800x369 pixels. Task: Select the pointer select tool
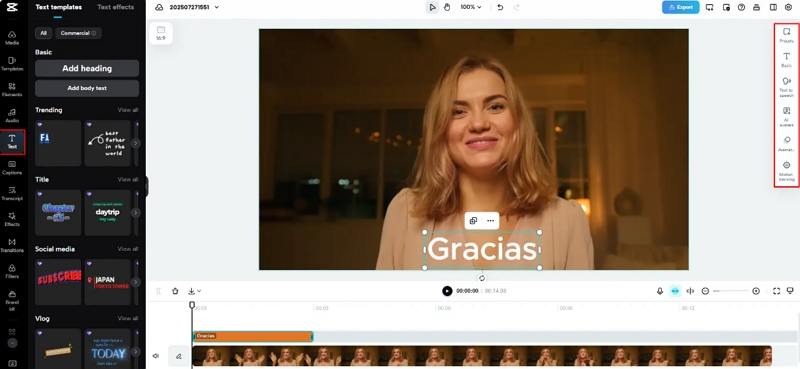click(x=433, y=7)
